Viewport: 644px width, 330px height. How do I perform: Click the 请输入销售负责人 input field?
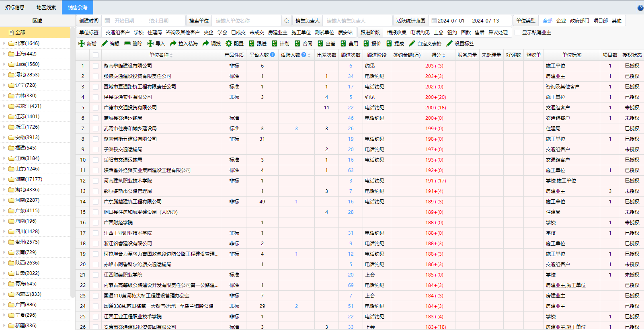click(x=357, y=20)
